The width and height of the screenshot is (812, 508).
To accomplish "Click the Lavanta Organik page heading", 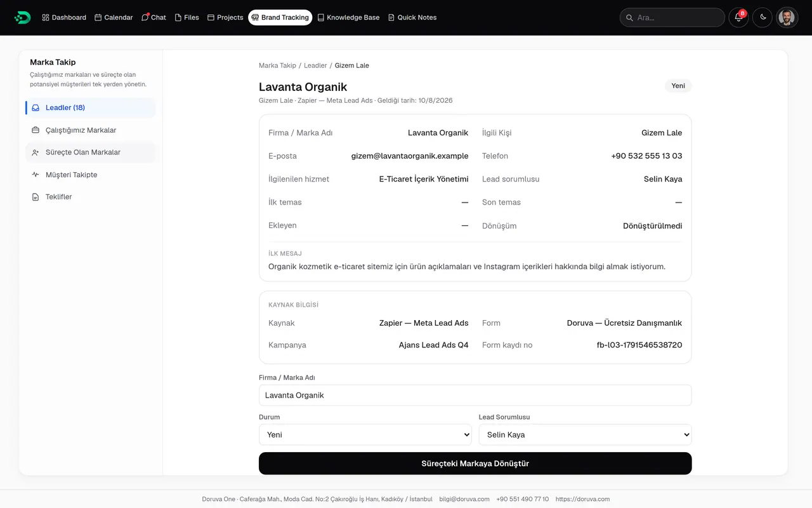I will click(x=303, y=87).
